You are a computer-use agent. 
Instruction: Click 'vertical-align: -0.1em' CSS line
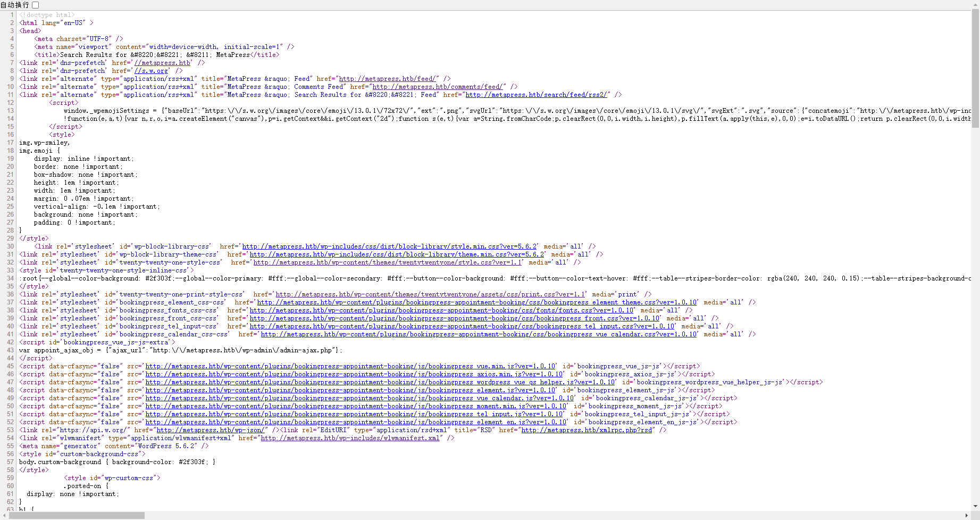coord(97,207)
